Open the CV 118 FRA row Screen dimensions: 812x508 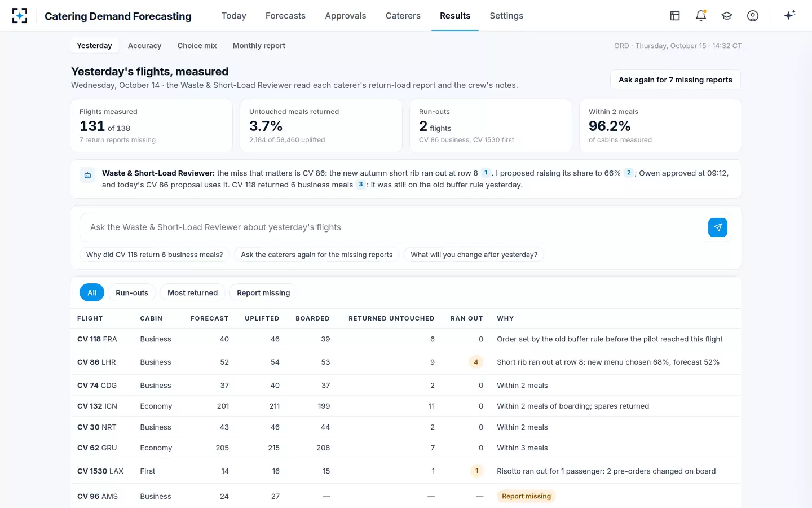coord(406,339)
